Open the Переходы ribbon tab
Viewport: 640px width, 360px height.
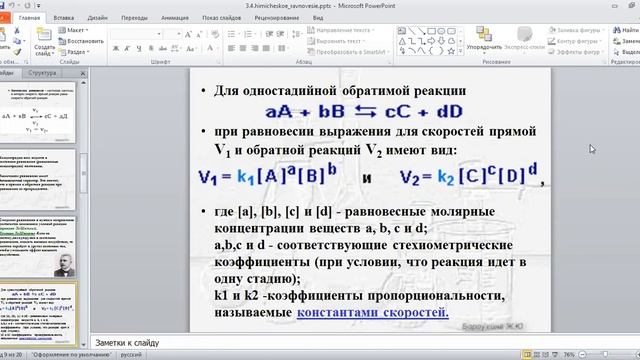pos(134,18)
